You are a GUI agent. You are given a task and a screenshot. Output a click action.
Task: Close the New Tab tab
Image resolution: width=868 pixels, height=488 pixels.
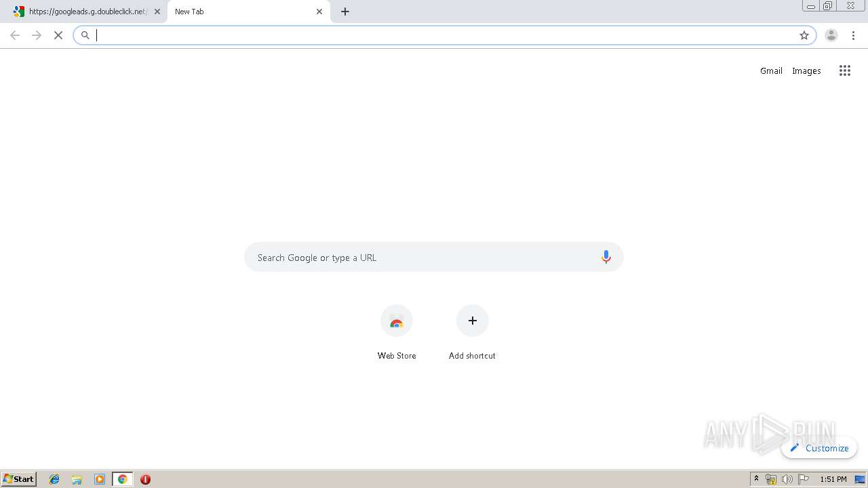319,12
